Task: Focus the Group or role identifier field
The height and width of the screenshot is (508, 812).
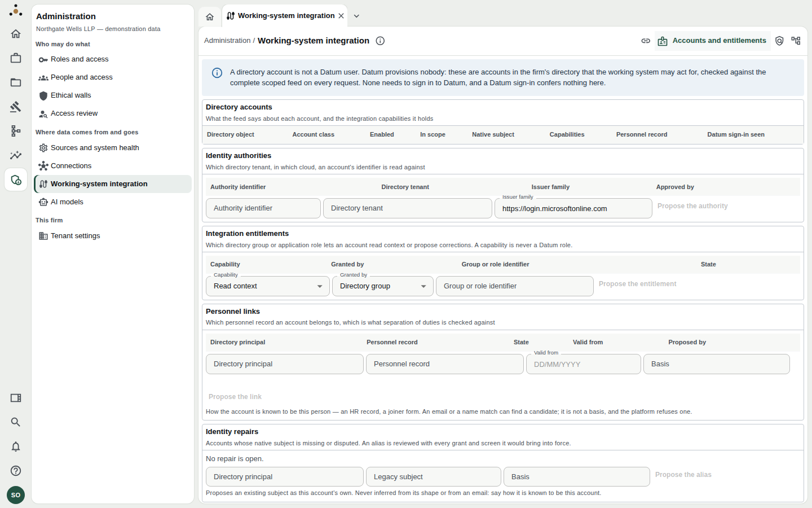Action: coord(515,286)
